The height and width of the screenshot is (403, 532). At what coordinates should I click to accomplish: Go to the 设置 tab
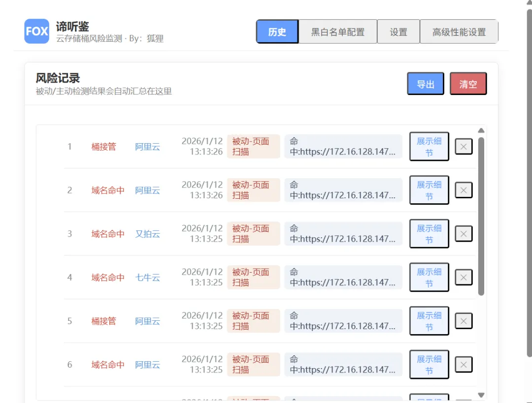point(399,31)
